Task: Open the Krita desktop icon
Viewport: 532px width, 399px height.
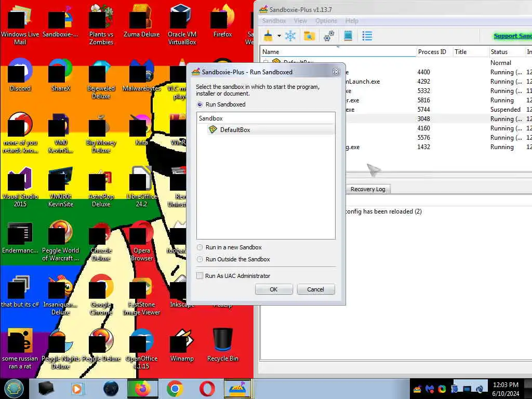Action: click(x=141, y=130)
